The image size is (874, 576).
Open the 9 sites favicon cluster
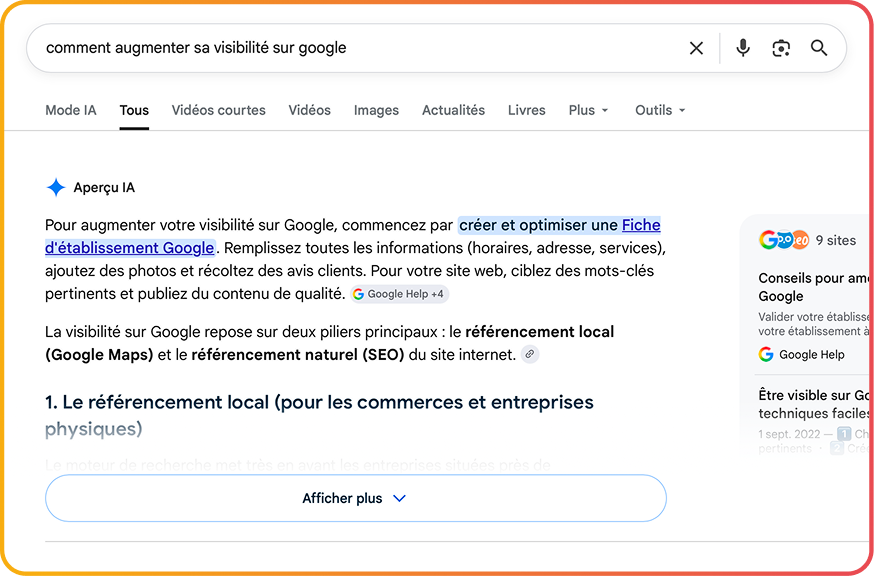(784, 240)
